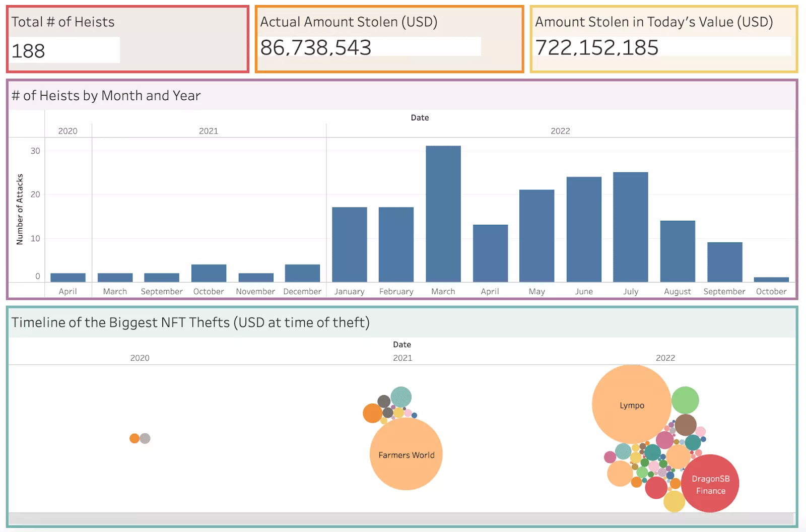
Task: Click the 2022 year header in bar chart
Action: coord(560,131)
